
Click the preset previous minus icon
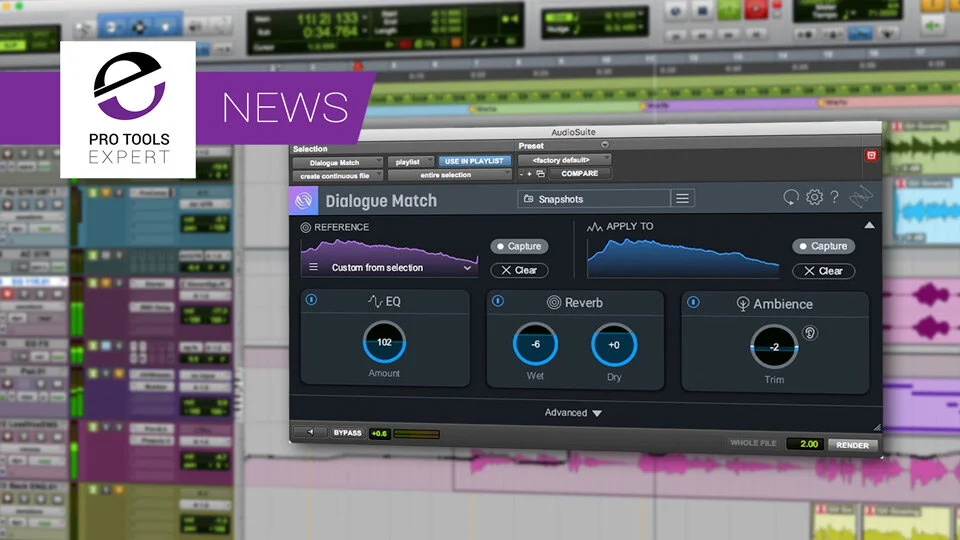pos(521,174)
